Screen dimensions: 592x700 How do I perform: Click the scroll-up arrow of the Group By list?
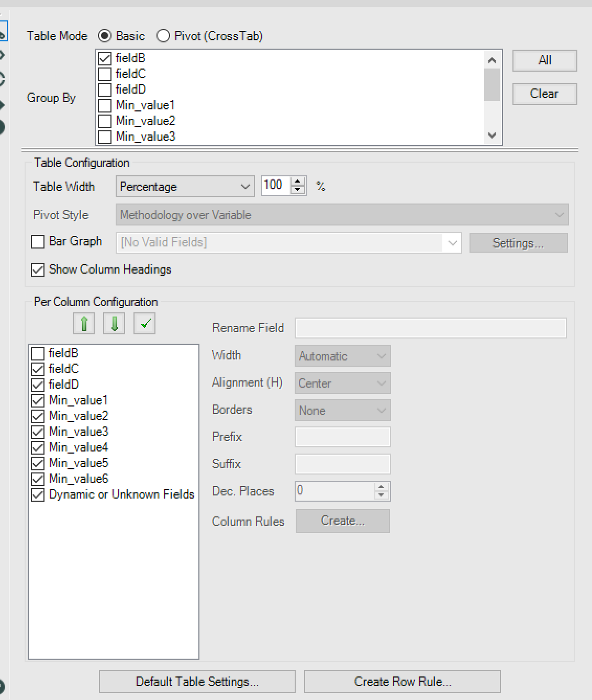492,60
